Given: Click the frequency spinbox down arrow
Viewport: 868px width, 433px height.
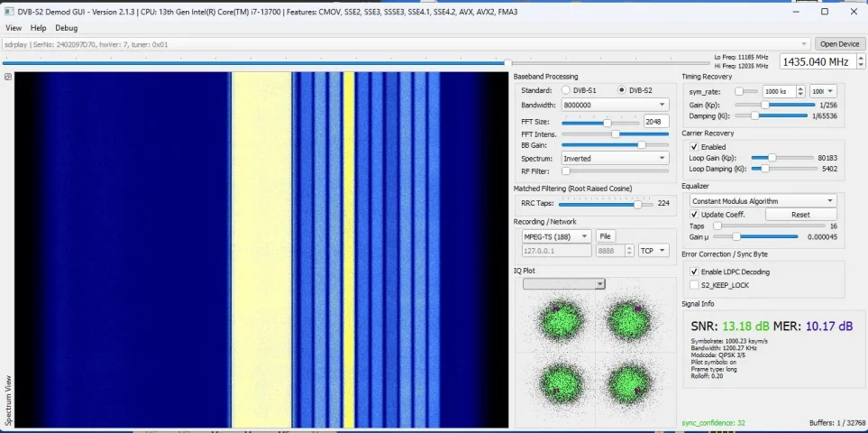Looking at the screenshot, I should tap(861, 65).
